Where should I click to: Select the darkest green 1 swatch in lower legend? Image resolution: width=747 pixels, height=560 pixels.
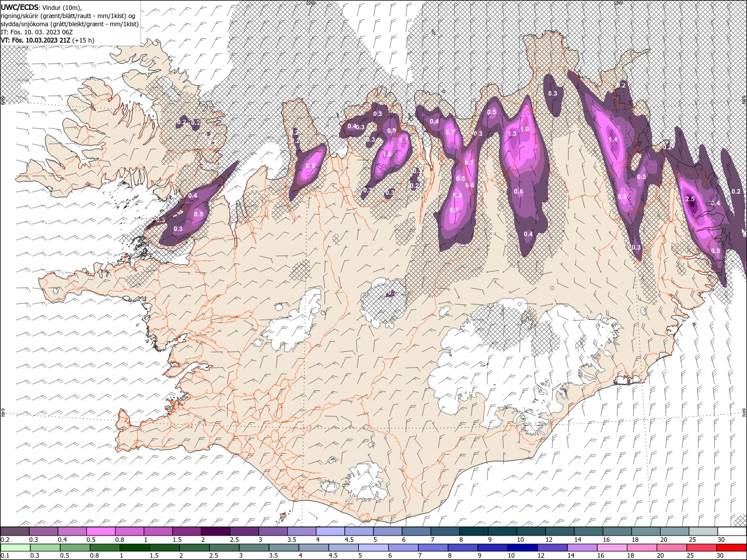pyautogui.click(x=135, y=547)
